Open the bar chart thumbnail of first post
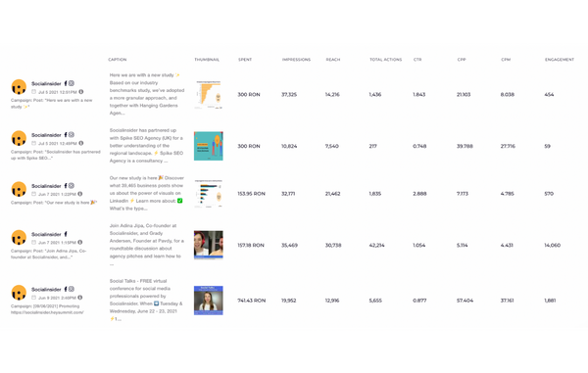This screenshot has width=588, height=373. (x=209, y=94)
